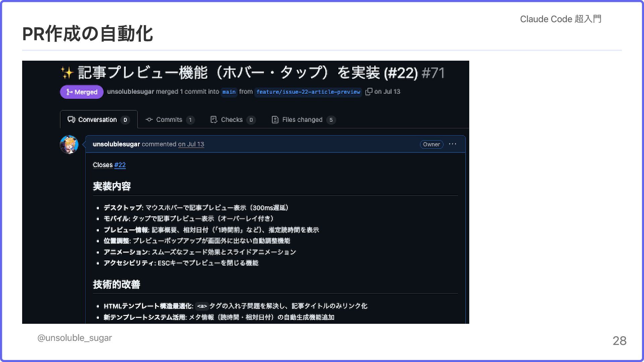644x362 pixels.
Task: Click unsolublesugar's profile avatar
Action: click(69, 144)
